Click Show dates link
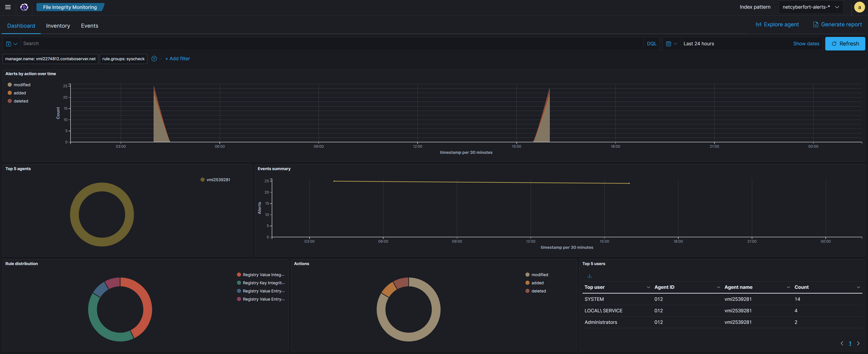Viewport: 868px width, 354px height. pyautogui.click(x=806, y=44)
